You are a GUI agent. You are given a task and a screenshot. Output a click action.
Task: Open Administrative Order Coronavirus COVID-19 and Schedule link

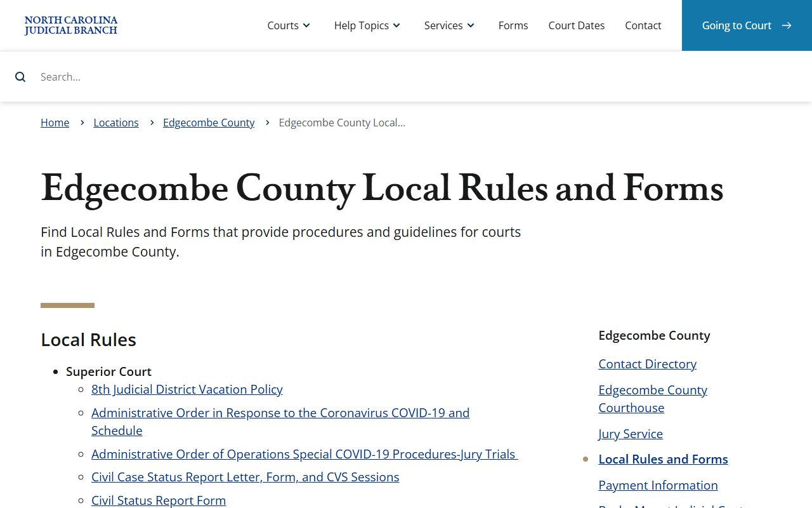click(280, 422)
